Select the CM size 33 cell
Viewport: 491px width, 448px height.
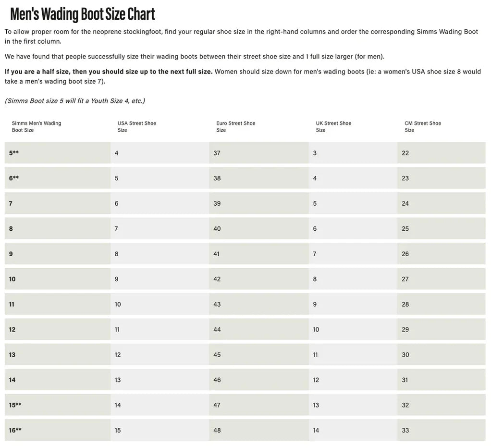click(405, 430)
